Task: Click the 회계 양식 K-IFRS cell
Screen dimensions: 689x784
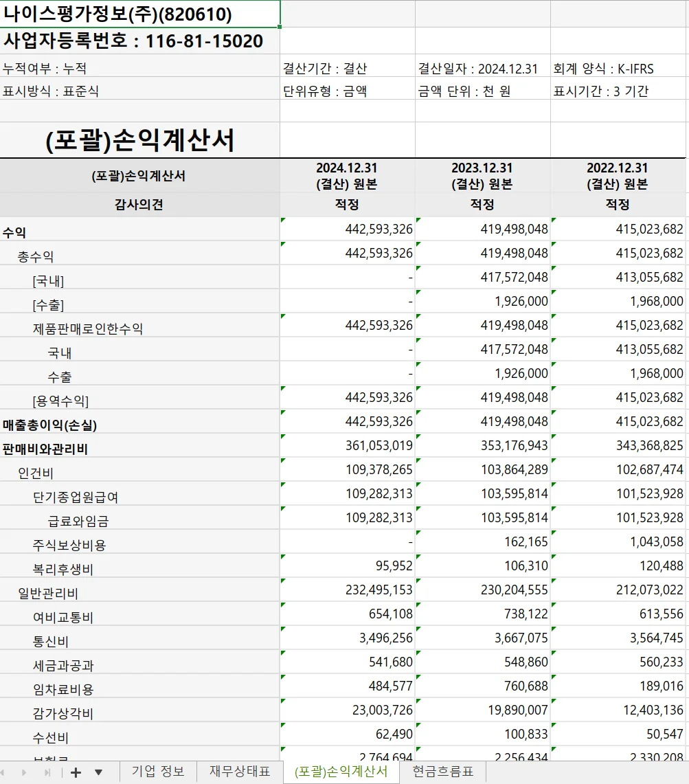Action: pos(618,67)
